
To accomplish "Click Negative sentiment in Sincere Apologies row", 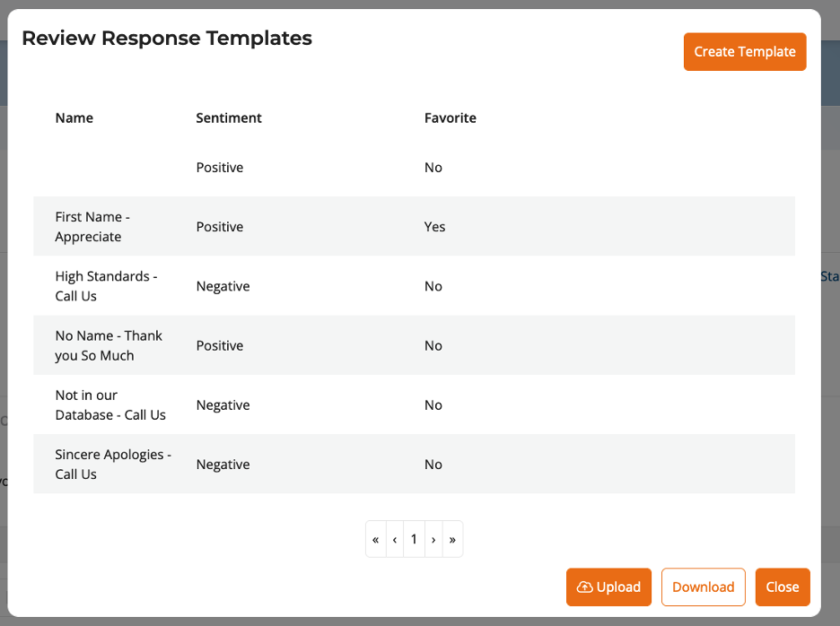I will click(223, 465).
